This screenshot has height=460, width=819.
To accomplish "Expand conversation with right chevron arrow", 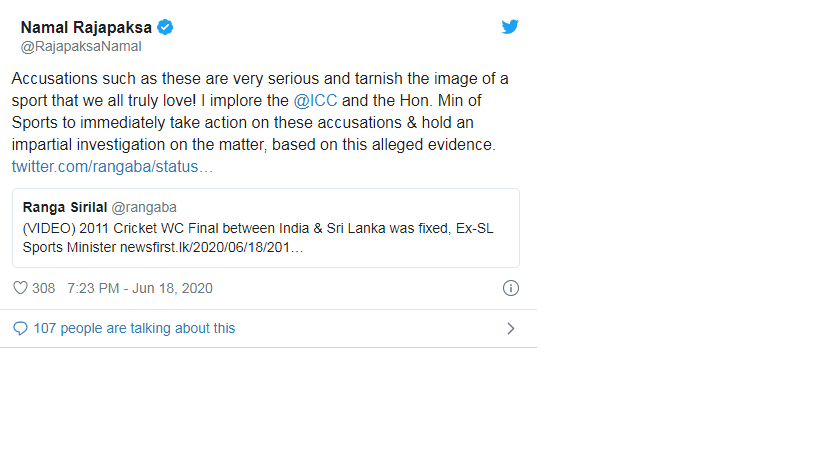I will [x=511, y=328].
